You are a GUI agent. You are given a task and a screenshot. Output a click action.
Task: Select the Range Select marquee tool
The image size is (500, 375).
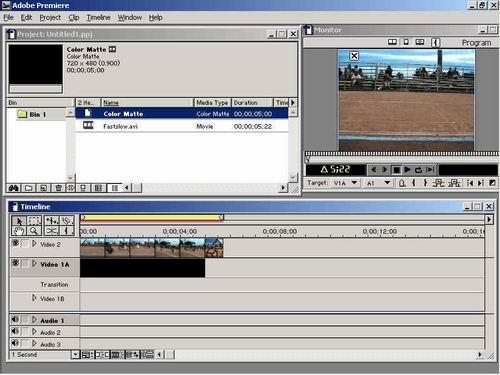tap(34, 221)
